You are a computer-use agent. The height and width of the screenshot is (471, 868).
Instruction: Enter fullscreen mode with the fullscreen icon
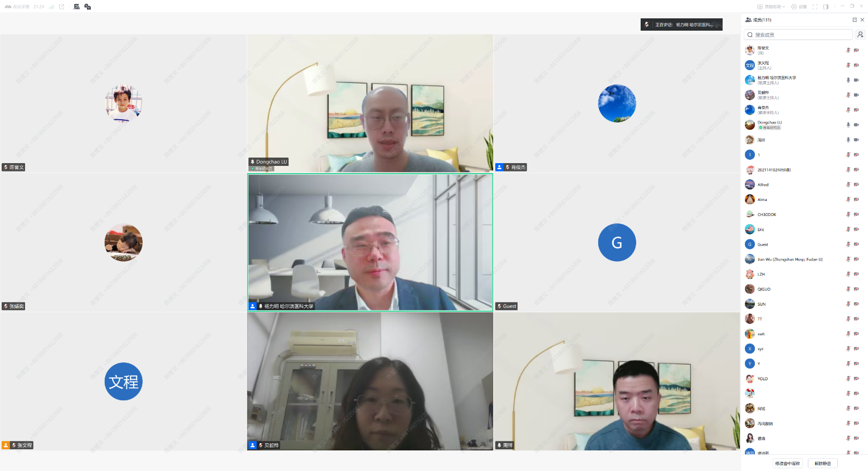[x=815, y=7]
